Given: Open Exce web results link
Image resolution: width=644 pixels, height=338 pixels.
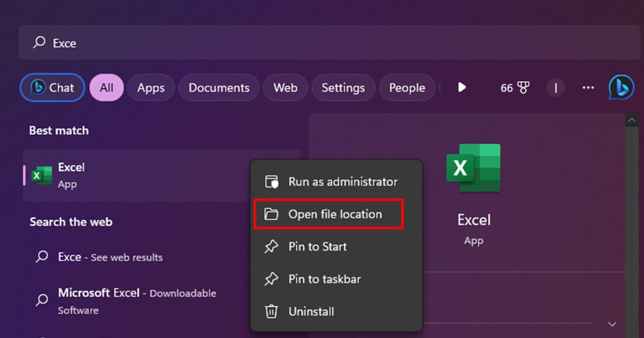Looking at the screenshot, I should [x=109, y=257].
